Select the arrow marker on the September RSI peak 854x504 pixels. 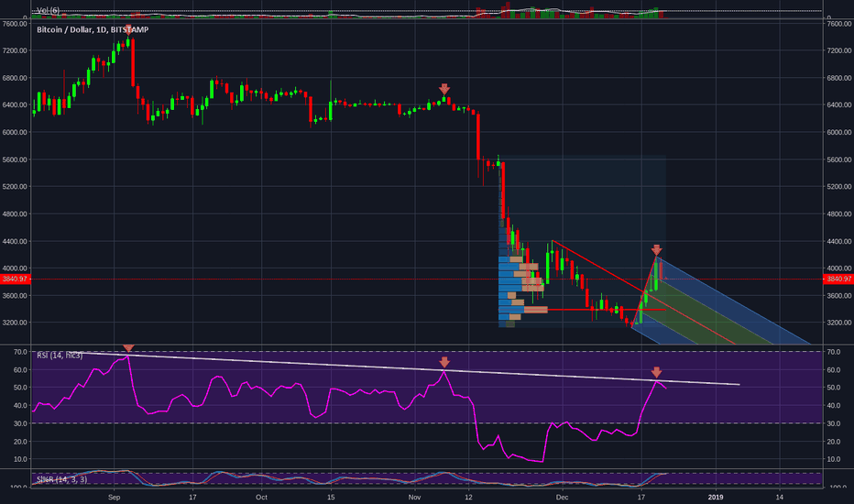[x=128, y=347]
